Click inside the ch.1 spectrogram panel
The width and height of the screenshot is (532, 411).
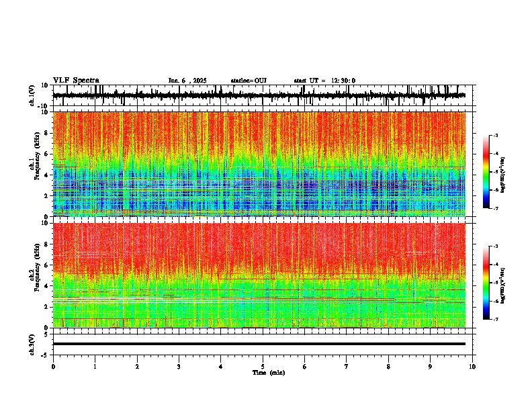tap(259, 164)
